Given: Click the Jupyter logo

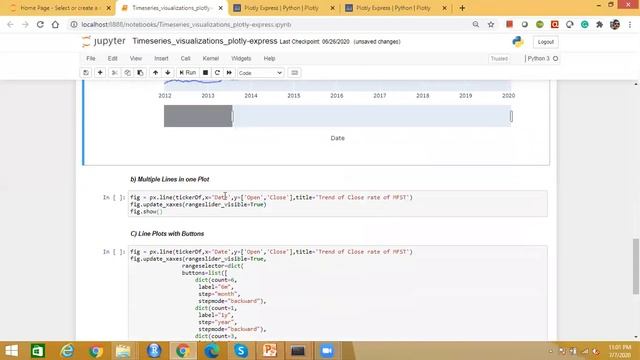Looking at the screenshot, I should (104, 41).
